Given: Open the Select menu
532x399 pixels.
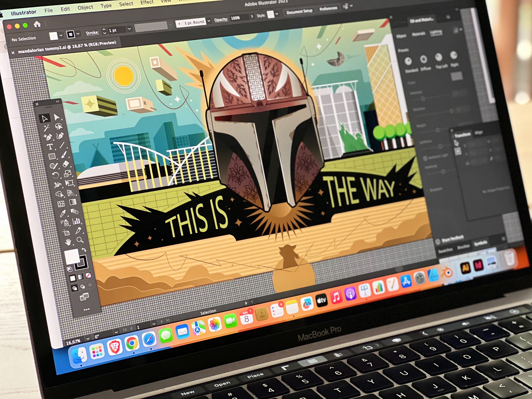Looking at the screenshot, I should tap(126, 4).
